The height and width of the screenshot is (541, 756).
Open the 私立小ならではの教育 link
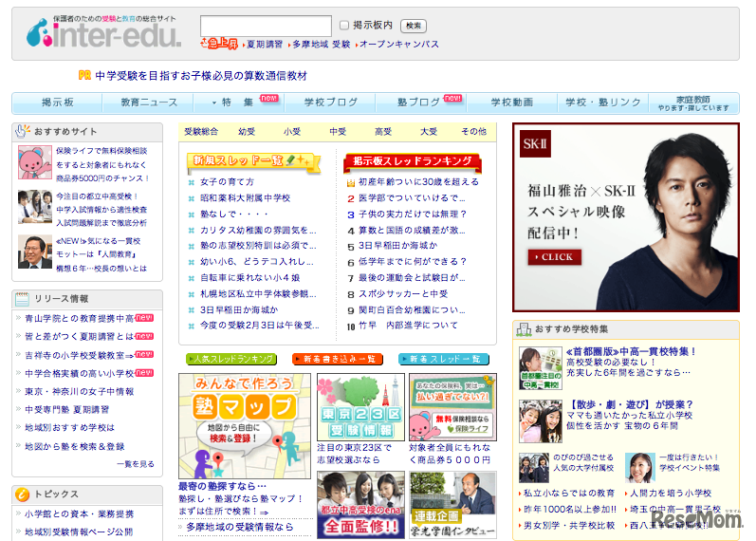pos(569,494)
